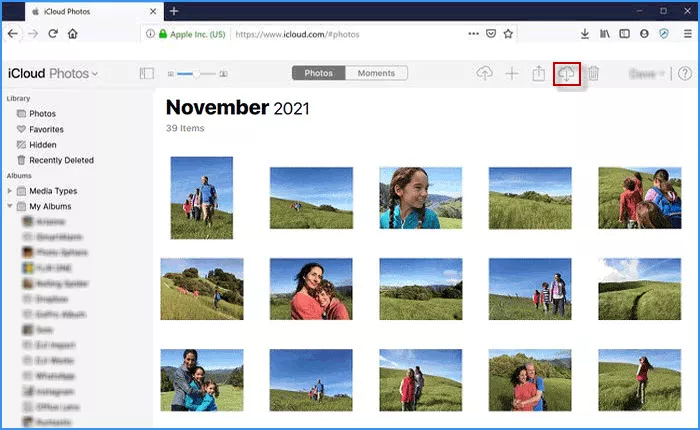The height and width of the screenshot is (430, 700).
Task: Collapse the My Albums group
Action: click(x=11, y=207)
